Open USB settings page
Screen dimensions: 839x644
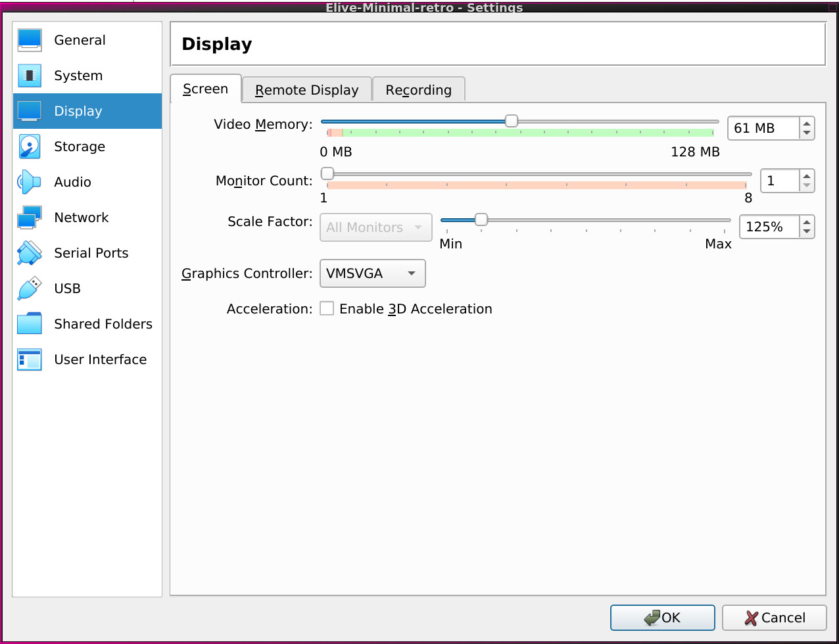tap(87, 288)
